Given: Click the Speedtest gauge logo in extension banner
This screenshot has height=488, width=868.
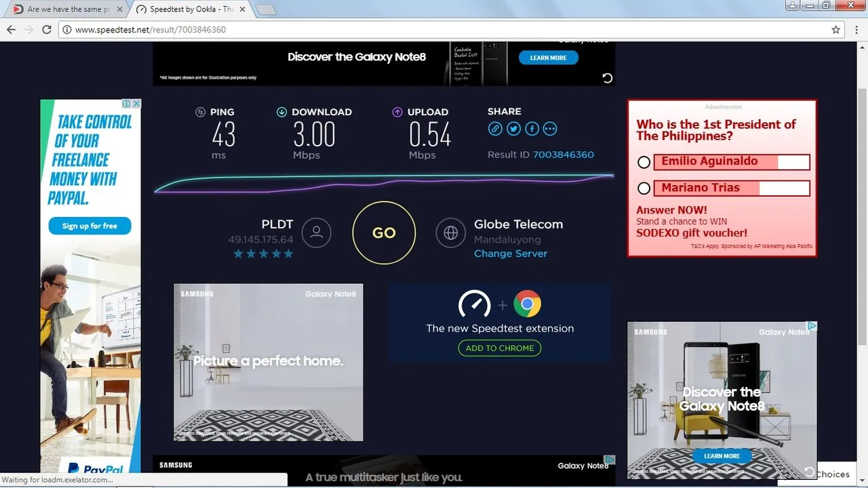Looking at the screenshot, I should tap(475, 304).
